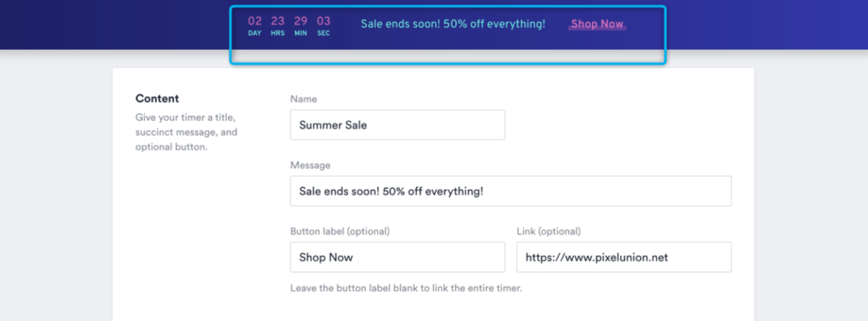
Task: Click the Name label above first field
Action: [x=303, y=99]
